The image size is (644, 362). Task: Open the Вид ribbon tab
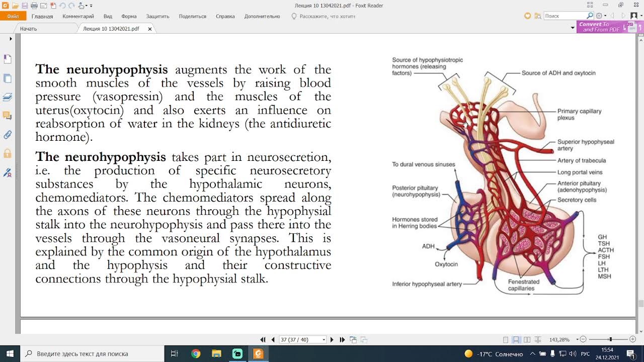point(108,16)
